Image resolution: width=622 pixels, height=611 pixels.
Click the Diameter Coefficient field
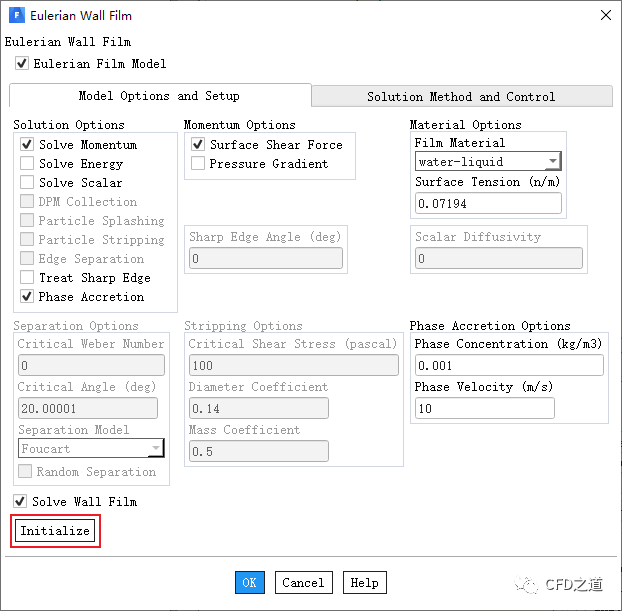pyautogui.click(x=259, y=408)
